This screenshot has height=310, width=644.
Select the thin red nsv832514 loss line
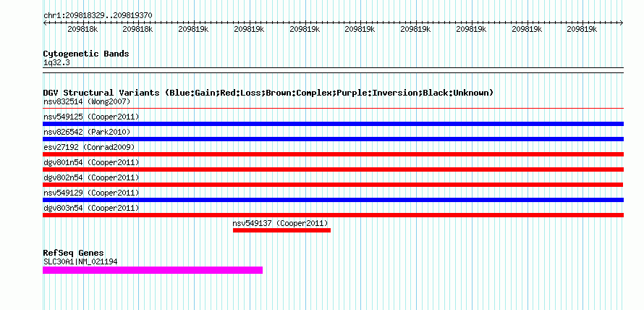tap(333, 109)
